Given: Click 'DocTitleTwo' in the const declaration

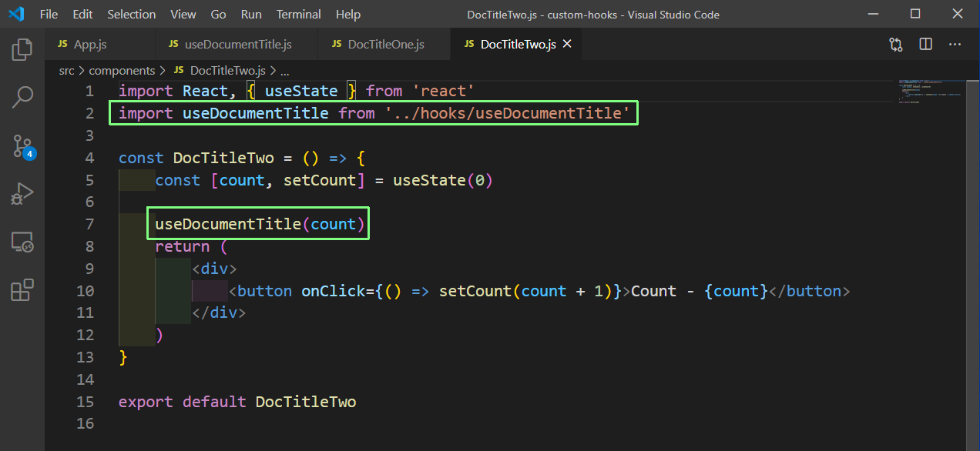Looking at the screenshot, I should [223, 158].
